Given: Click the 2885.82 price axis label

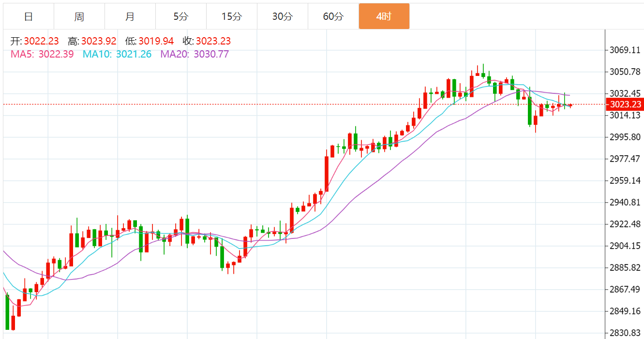Looking at the screenshot, I should (625, 267).
